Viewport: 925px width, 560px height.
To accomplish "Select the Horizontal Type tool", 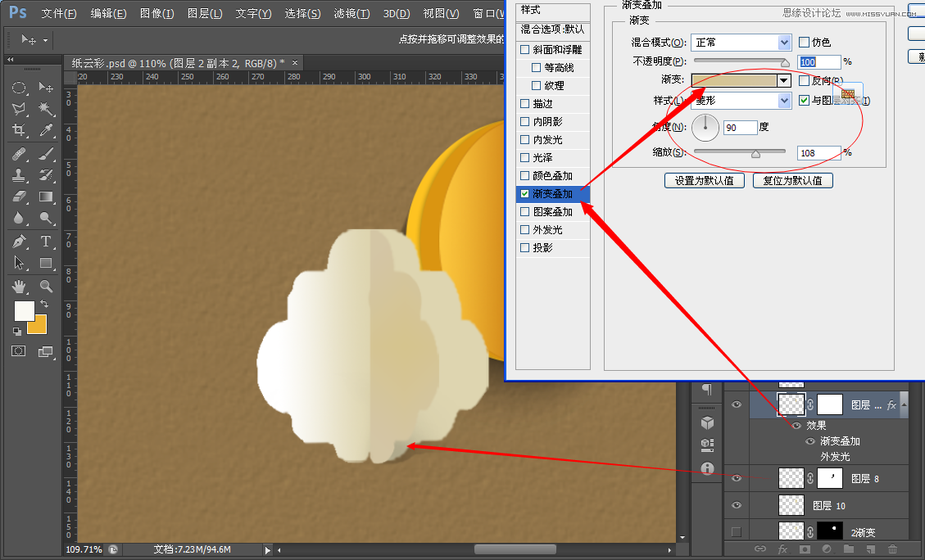I will [x=46, y=241].
